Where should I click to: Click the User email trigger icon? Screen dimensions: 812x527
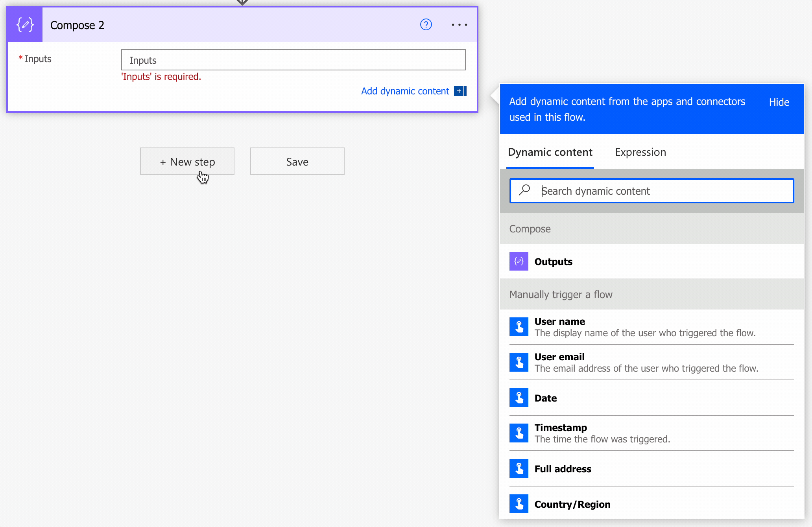(519, 362)
